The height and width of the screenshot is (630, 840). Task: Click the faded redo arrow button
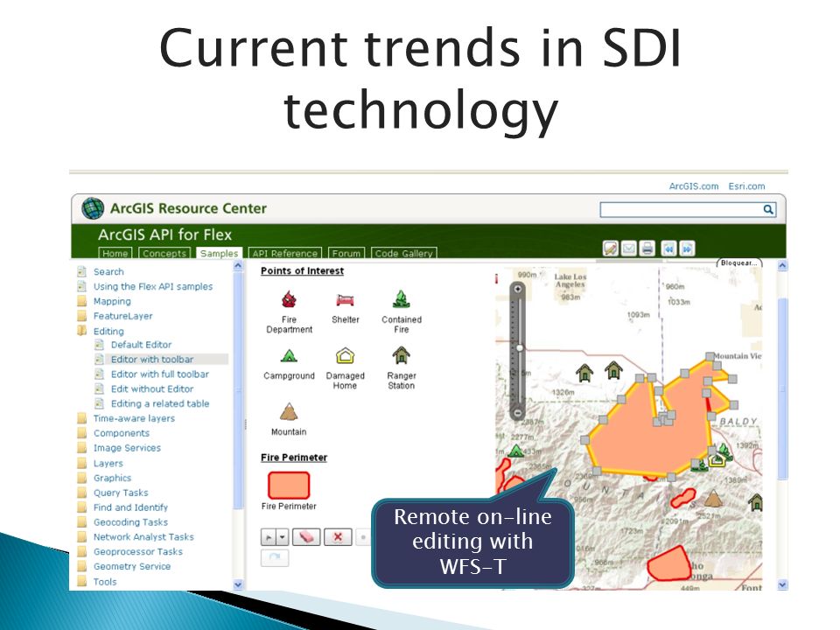click(x=275, y=557)
